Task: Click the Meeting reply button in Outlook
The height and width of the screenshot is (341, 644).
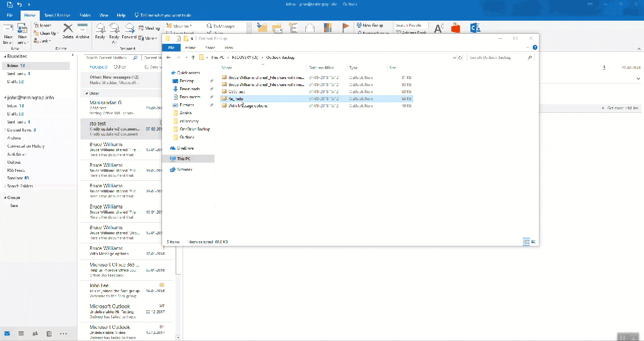Action: pos(149,28)
